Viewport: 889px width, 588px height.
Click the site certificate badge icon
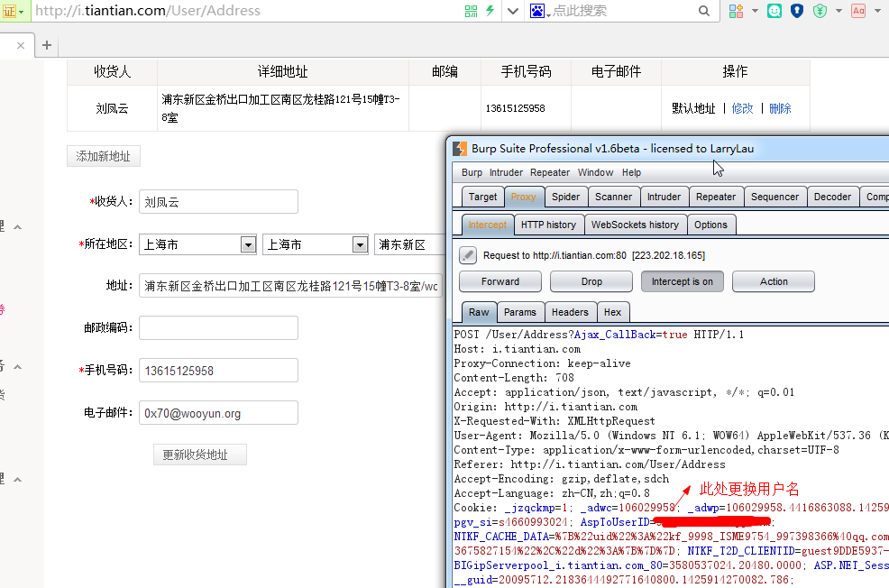coord(10,11)
